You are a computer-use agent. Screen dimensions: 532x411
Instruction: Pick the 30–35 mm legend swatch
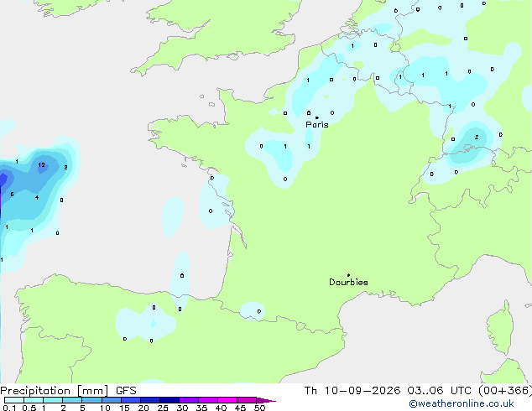point(188,400)
